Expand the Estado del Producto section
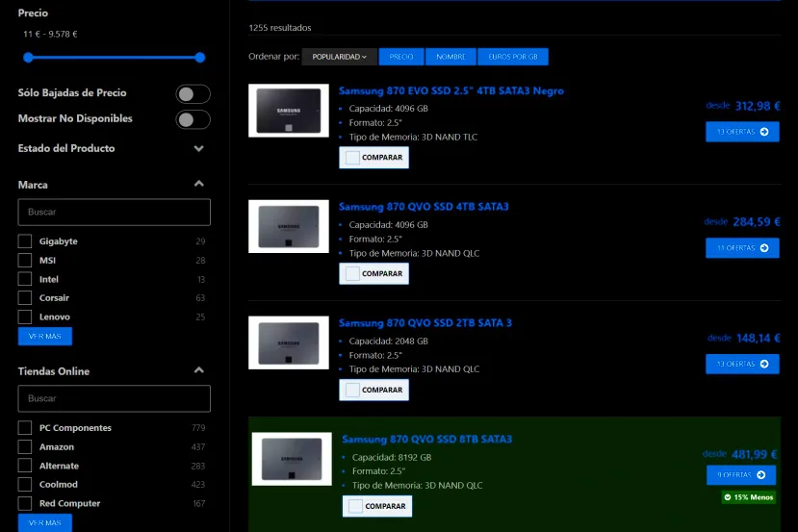 198,149
